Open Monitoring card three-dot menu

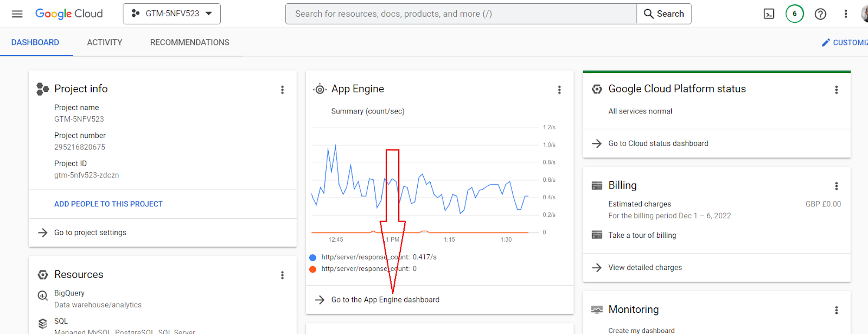point(836,310)
